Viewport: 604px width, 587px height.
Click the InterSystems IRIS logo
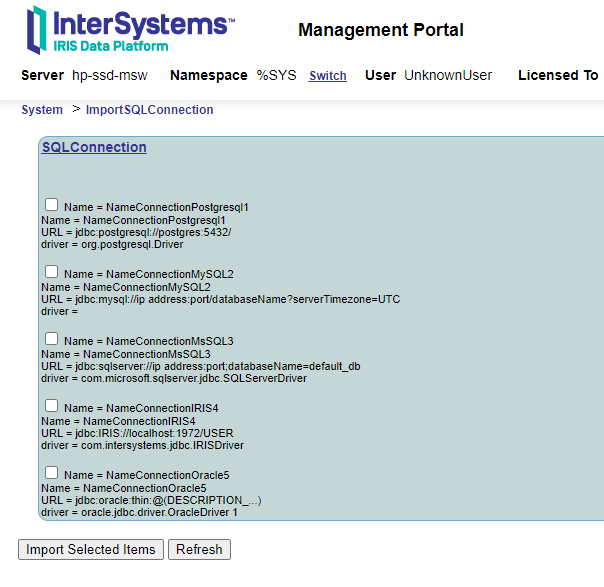[x=130, y=30]
